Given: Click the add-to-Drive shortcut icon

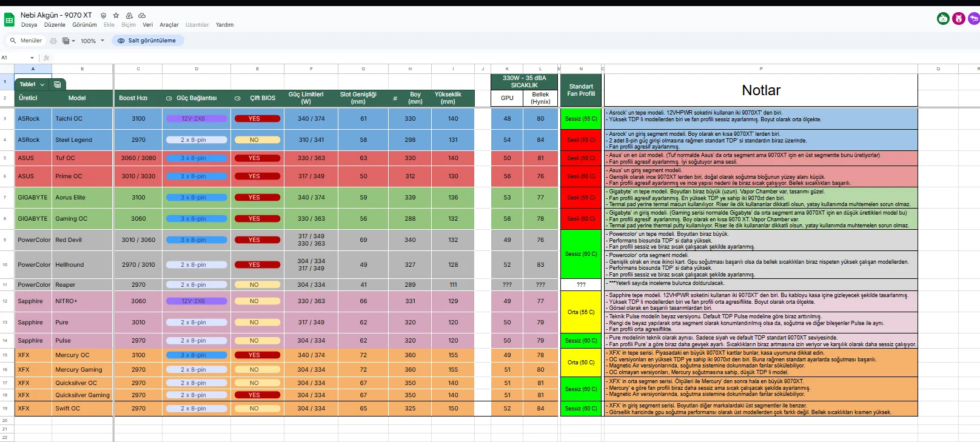Looking at the screenshot, I should (129, 16).
